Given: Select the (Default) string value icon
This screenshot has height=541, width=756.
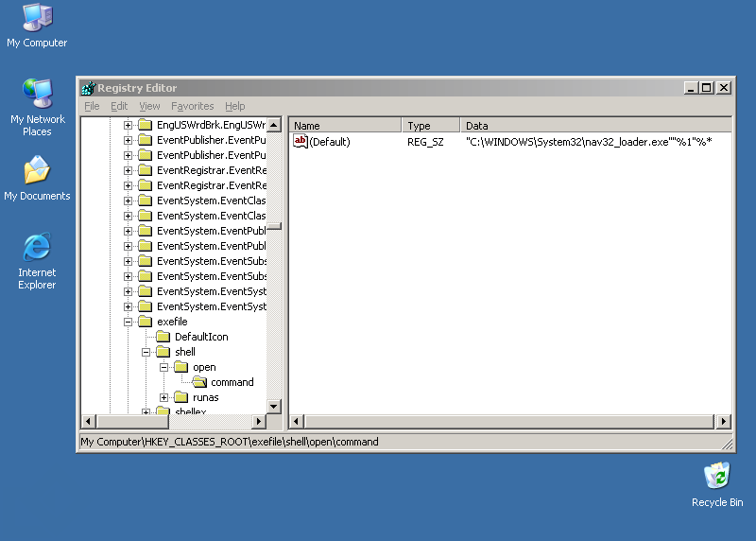Looking at the screenshot, I should (301, 142).
